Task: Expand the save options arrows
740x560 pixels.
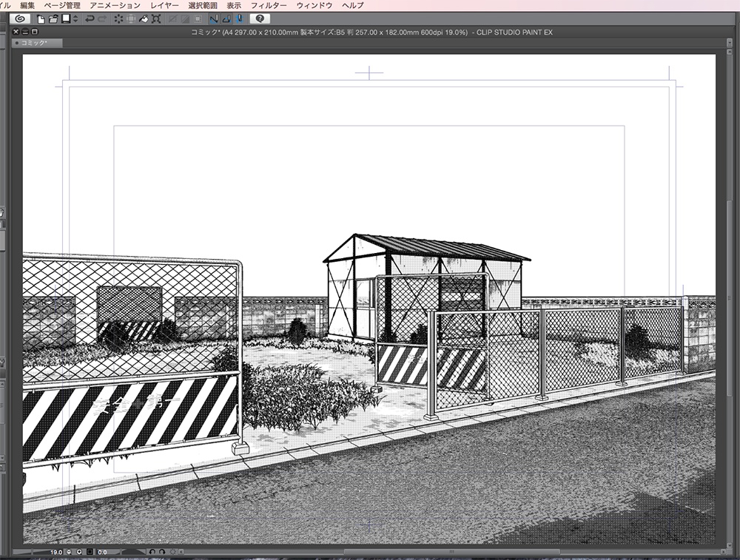Action: coord(75,19)
